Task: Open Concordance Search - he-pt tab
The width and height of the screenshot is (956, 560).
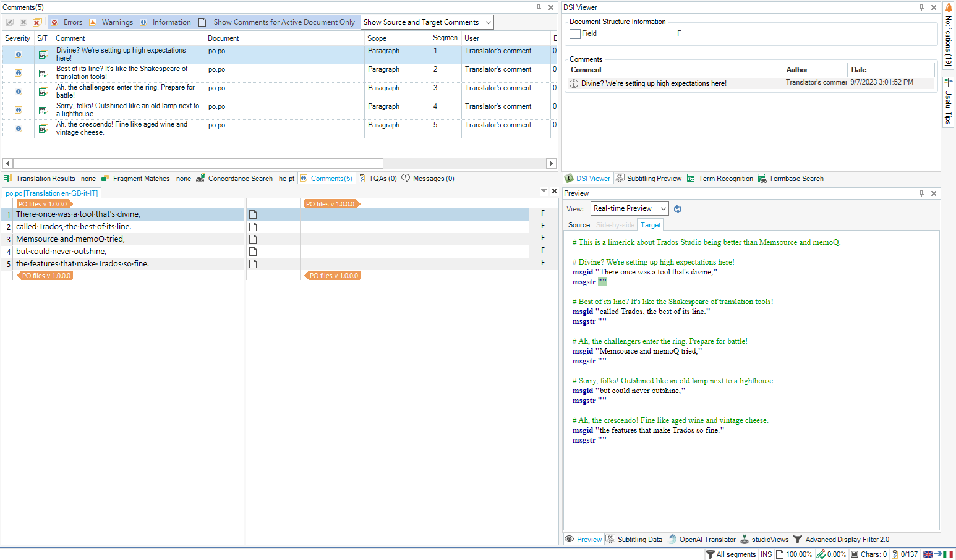Action: [245, 179]
